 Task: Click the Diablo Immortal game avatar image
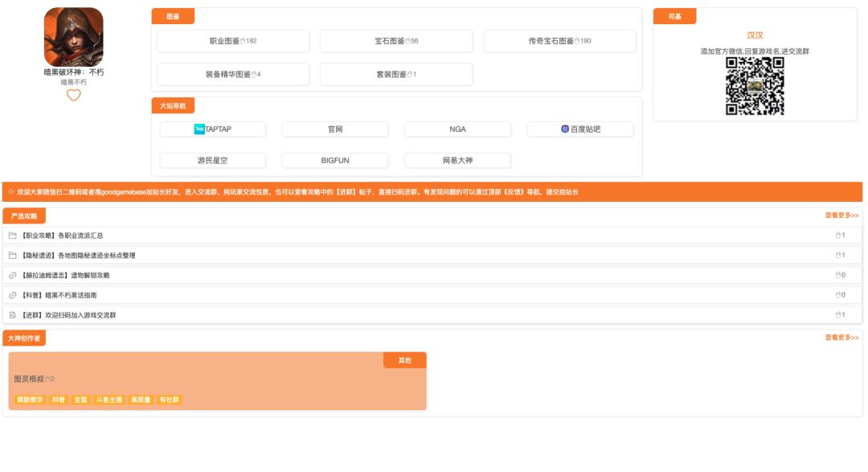pyautogui.click(x=73, y=37)
